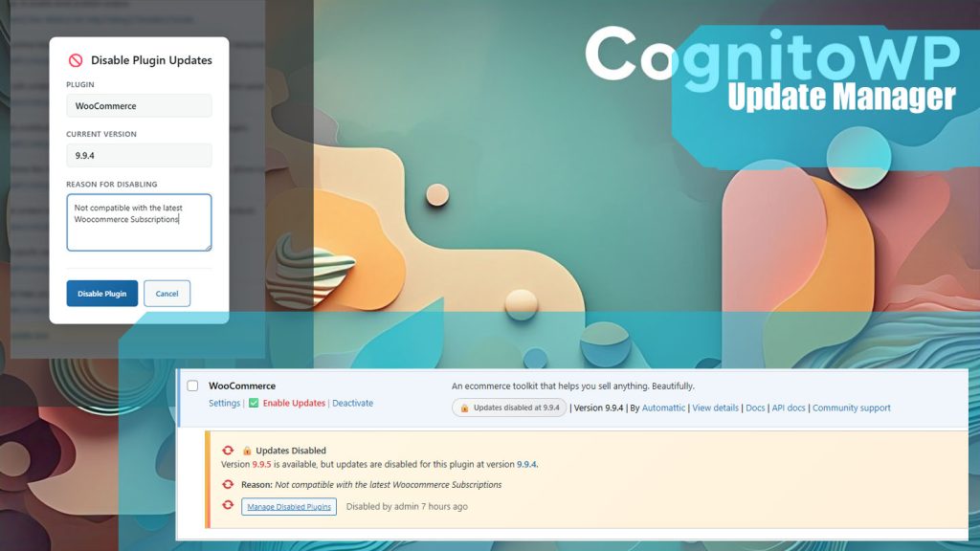
Task: Deactivate the WooCommerce plugin
Action: pos(352,403)
